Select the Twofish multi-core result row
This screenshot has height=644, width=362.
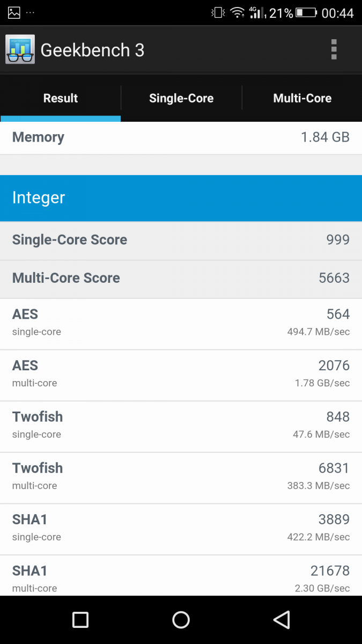click(181, 478)
